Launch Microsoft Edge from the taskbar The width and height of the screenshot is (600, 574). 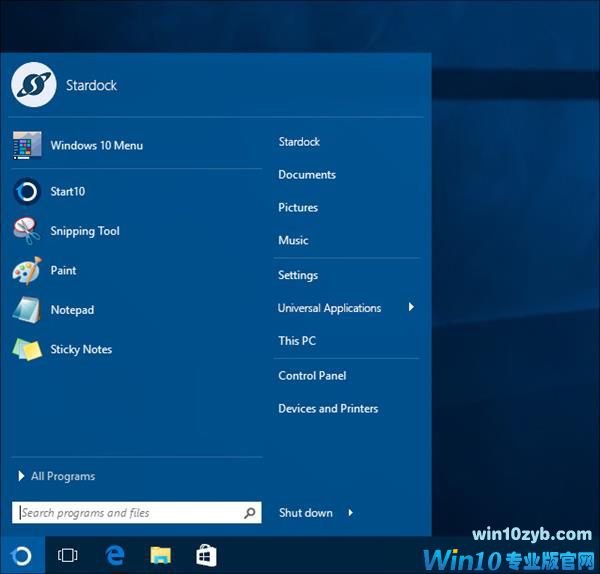tap(114, 555)
